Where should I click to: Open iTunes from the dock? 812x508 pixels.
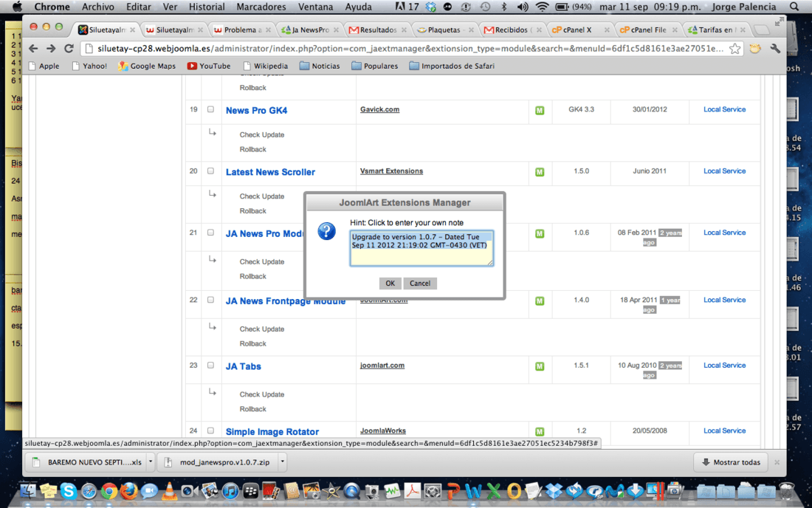pyautogui.click(x=230, y=491)
